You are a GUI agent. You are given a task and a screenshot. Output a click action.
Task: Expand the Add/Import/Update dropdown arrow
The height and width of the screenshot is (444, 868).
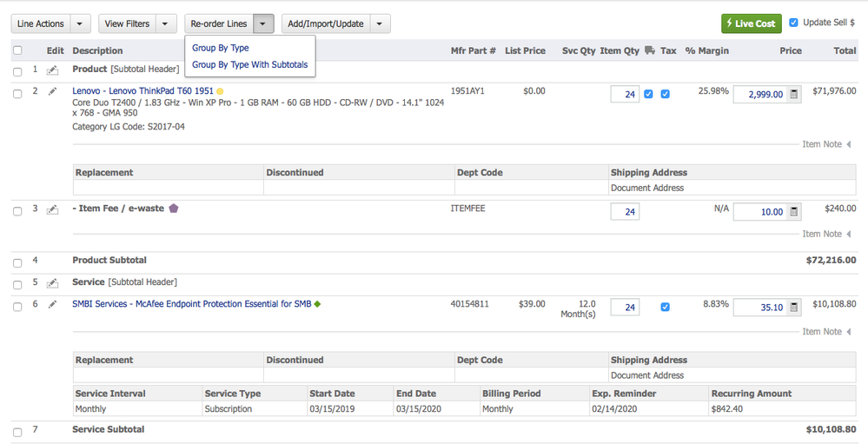(380, 23)
